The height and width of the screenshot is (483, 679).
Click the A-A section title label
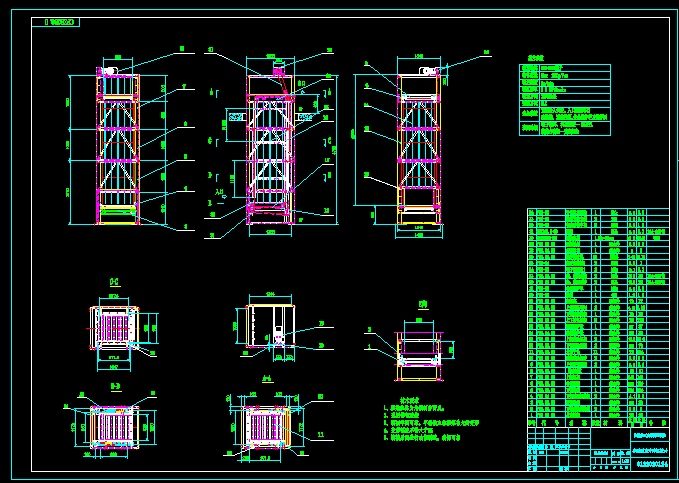click(267, 379)
